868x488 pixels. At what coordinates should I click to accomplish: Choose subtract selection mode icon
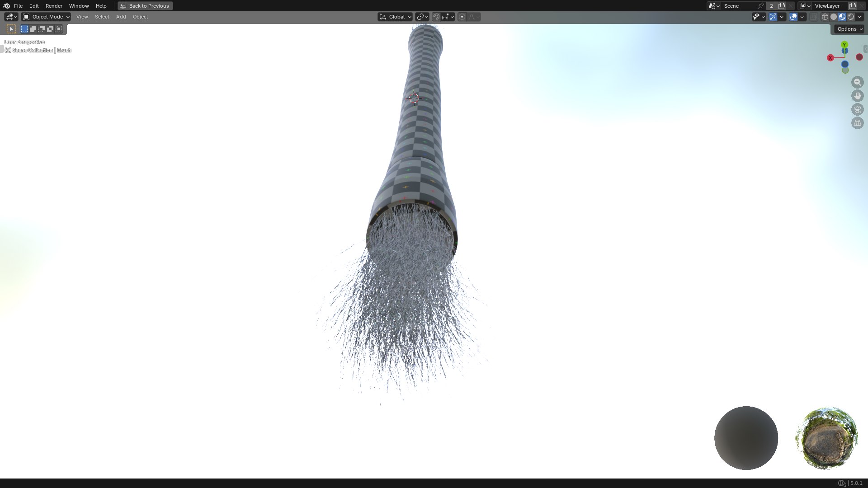click(42, 29)
